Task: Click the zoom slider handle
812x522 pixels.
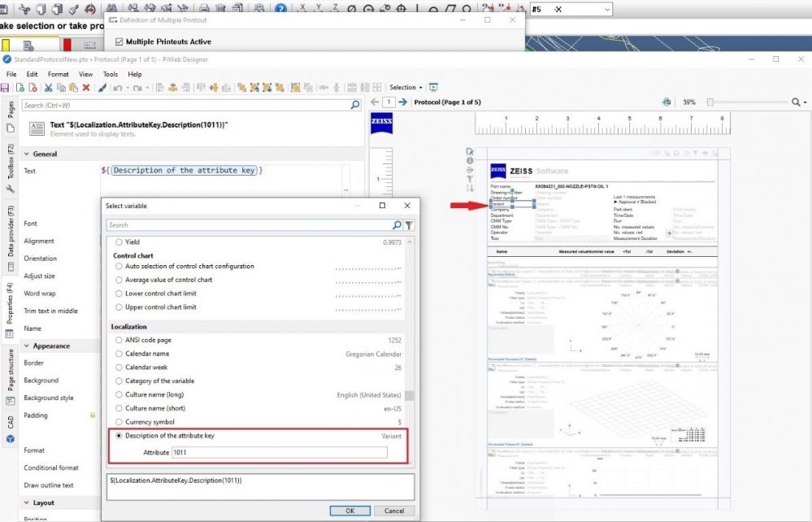Action: [710, 102]
